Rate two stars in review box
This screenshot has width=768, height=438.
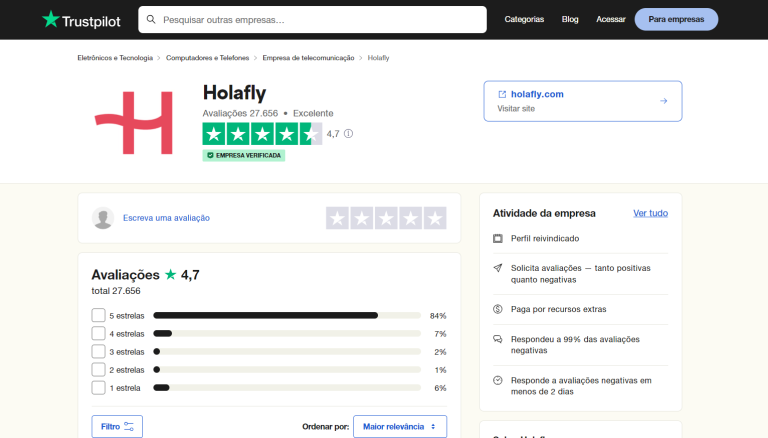[362, 218]
